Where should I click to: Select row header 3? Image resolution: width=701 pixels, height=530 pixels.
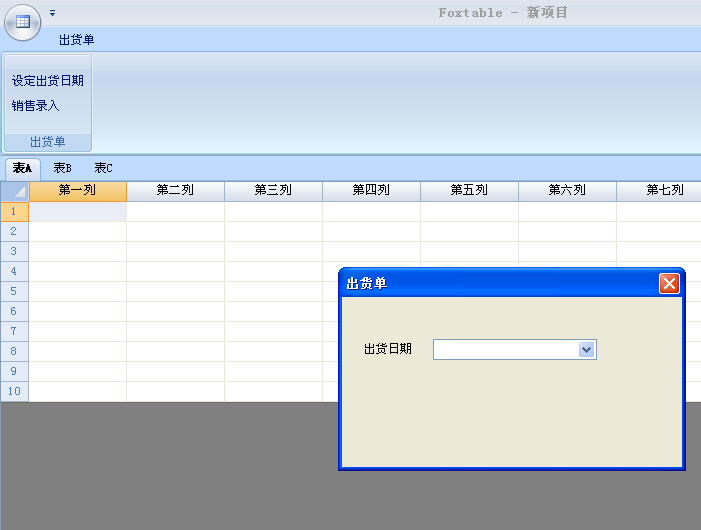14,252
